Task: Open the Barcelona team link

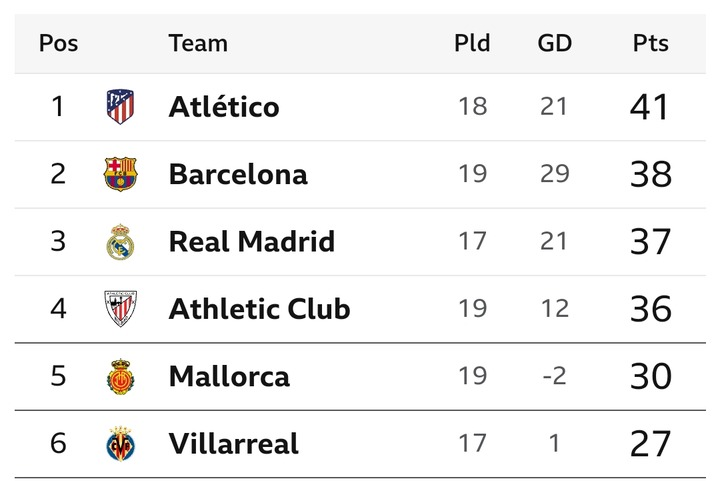Action: (x=238, y=174)
